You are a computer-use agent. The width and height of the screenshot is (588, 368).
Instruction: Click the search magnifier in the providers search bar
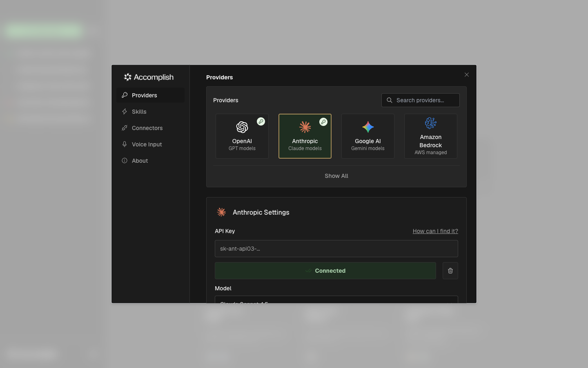(x=390, y=100)
